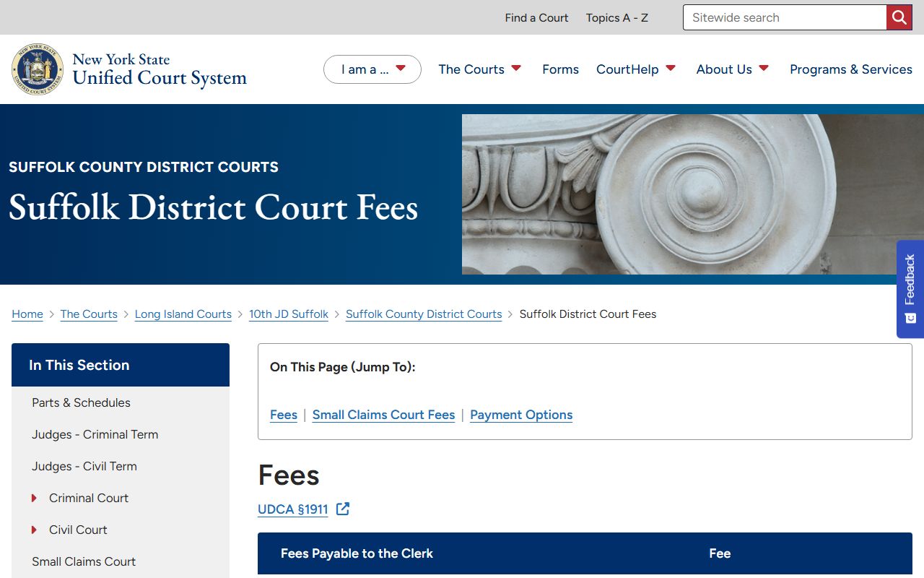Open Suffolk County District Courts breadcrumb
This screenshot has width=924, height=578.
click(424, 314)
